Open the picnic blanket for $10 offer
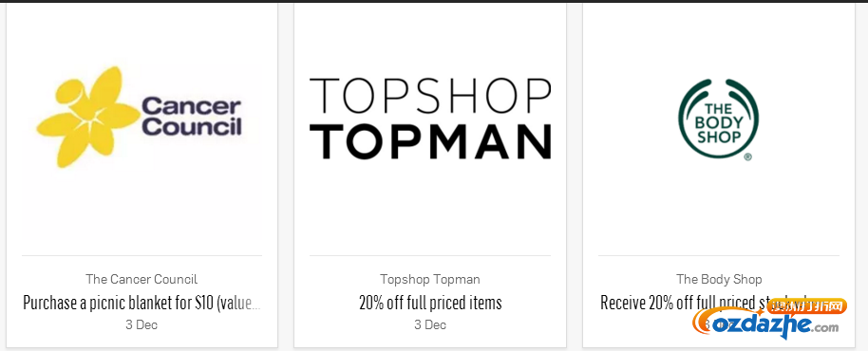The width and height of the screenshot is (868, 351). pos(142,303)
